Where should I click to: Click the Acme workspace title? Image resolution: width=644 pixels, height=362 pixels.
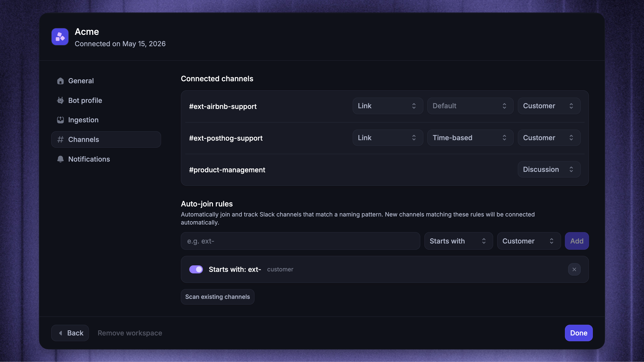(x=87, y=32)
